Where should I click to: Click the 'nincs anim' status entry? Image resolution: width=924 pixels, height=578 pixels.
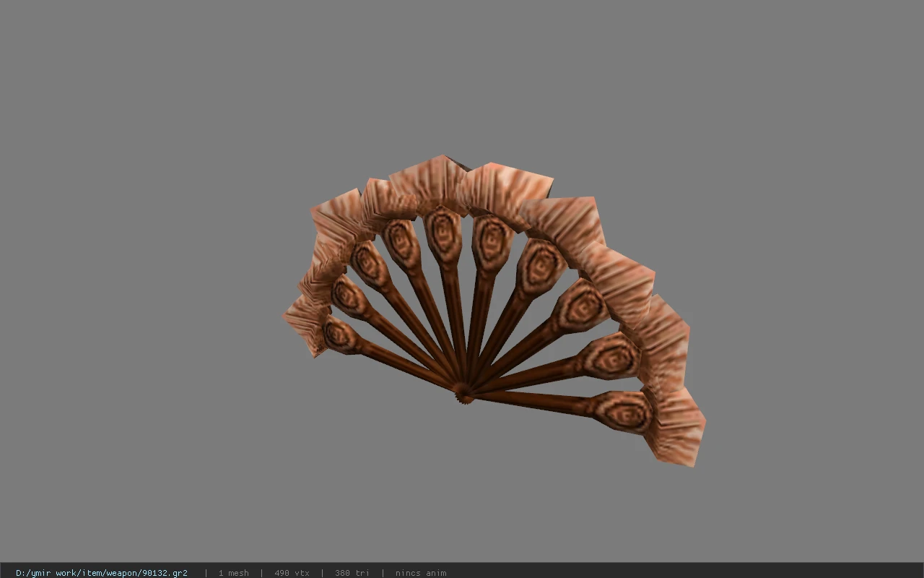[421, 573]
